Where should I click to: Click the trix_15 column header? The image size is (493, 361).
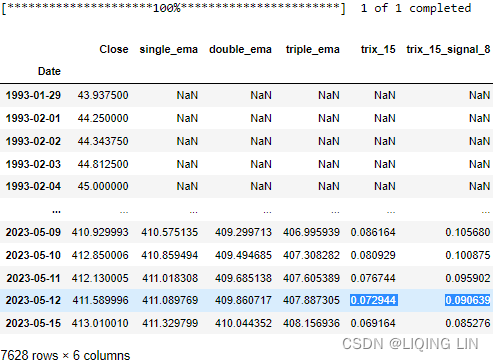(x=378, y=49)
